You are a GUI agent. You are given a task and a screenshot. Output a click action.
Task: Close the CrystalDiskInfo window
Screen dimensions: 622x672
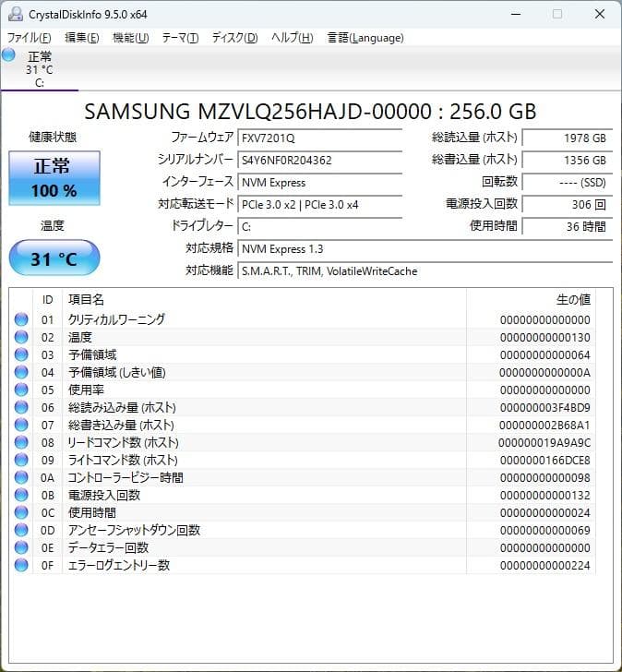(600, 14)
